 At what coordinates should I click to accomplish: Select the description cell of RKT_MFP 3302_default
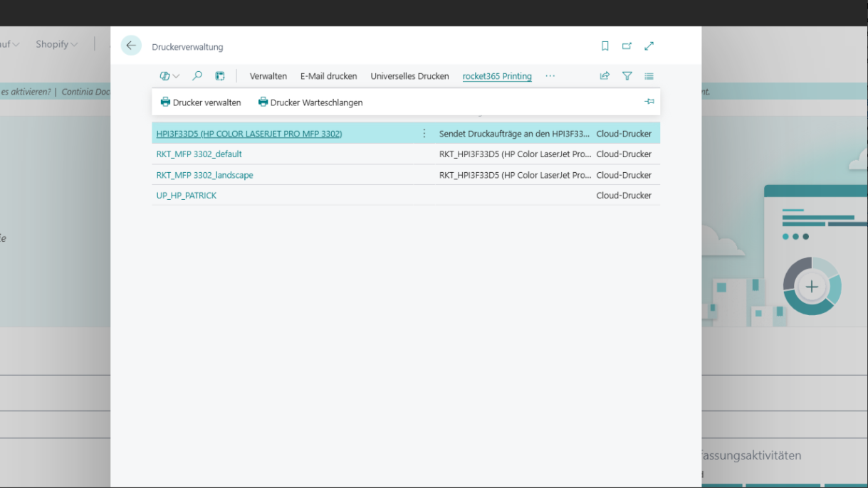tap(514, 154)
